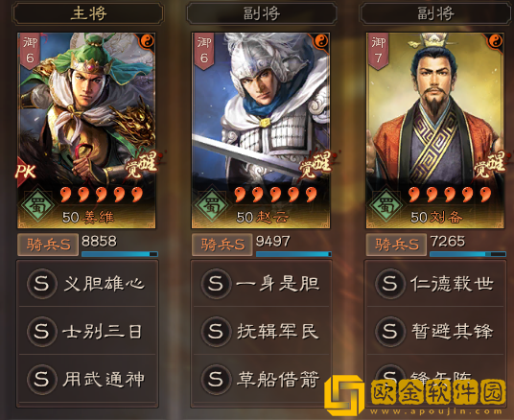
Task: Click the yin-yang icon on 刘备's card
Action: click(496, 41)
